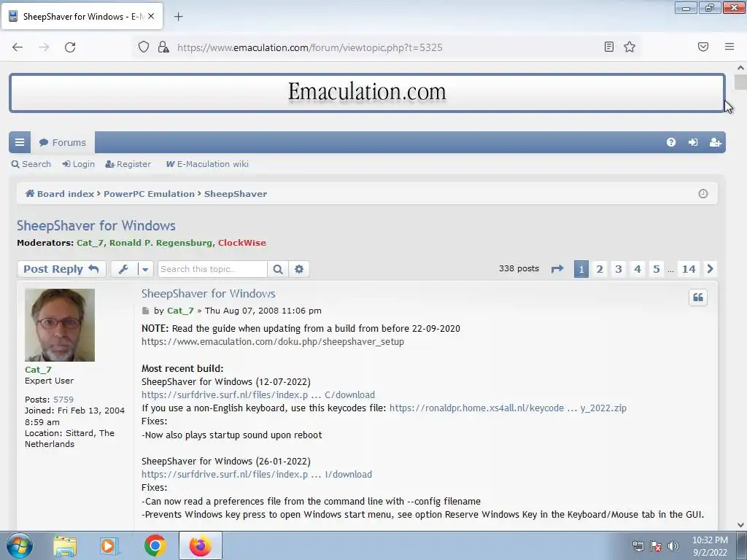747x560 pixels.
Task: Open the Action Center flag icon
Action: [x=656, y=546]
